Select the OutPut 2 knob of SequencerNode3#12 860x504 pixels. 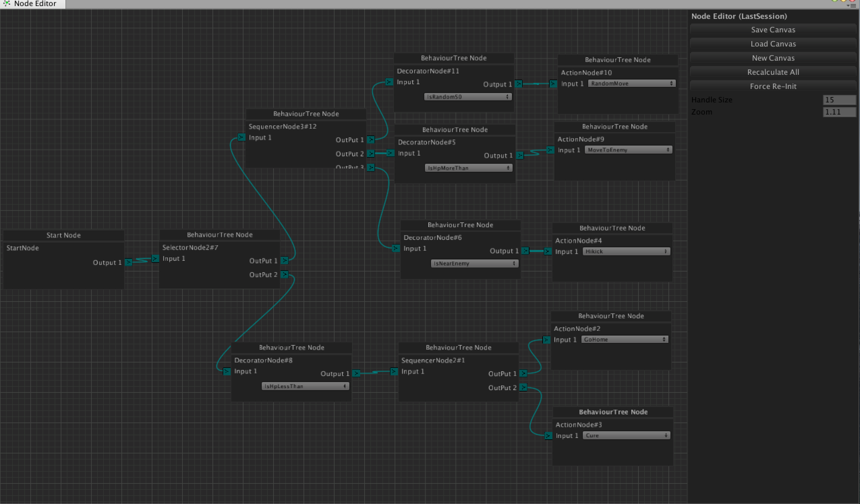371,153
